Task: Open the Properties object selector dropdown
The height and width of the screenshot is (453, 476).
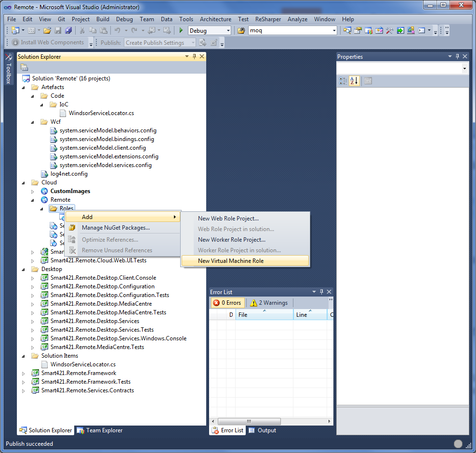Action: coord(464,68)
